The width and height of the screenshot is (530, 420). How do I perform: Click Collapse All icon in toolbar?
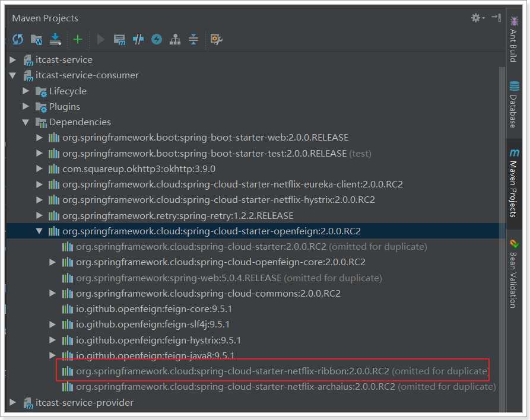point(193,40)
